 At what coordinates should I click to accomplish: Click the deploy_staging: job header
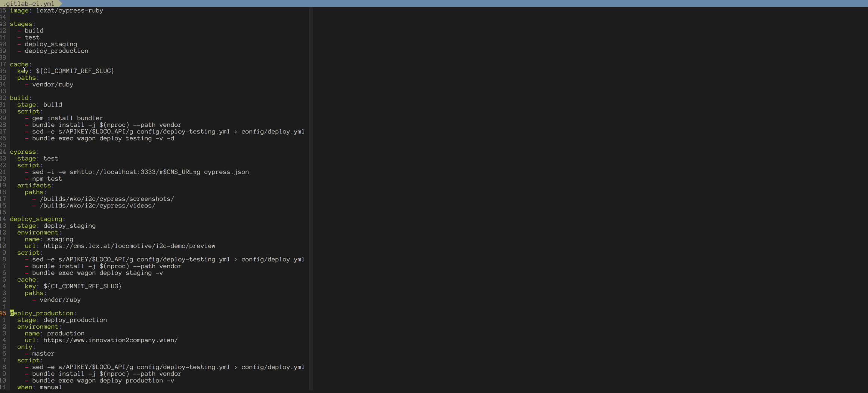(x=37, y=219)
